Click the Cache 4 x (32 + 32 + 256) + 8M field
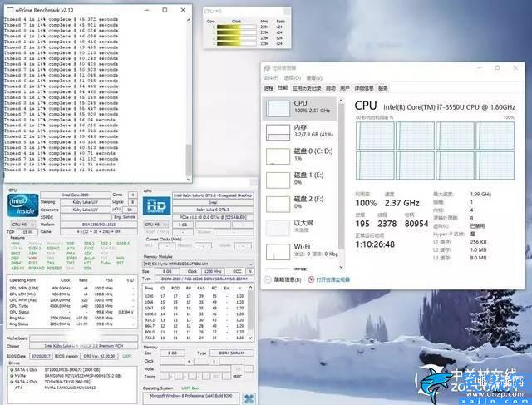This screenshot has width=532, height=405. (x=99, y=231)
